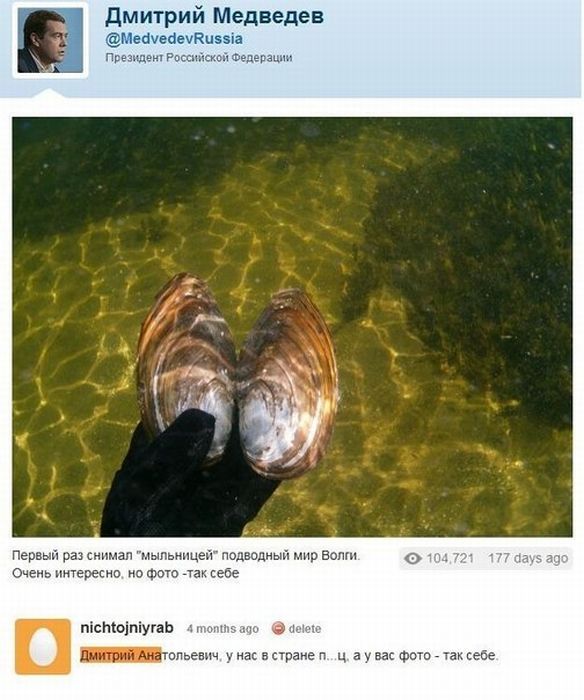The image size is (584, 700).
Task: Select the caption line starting Первый раз снимал
Action: [186, 556]
